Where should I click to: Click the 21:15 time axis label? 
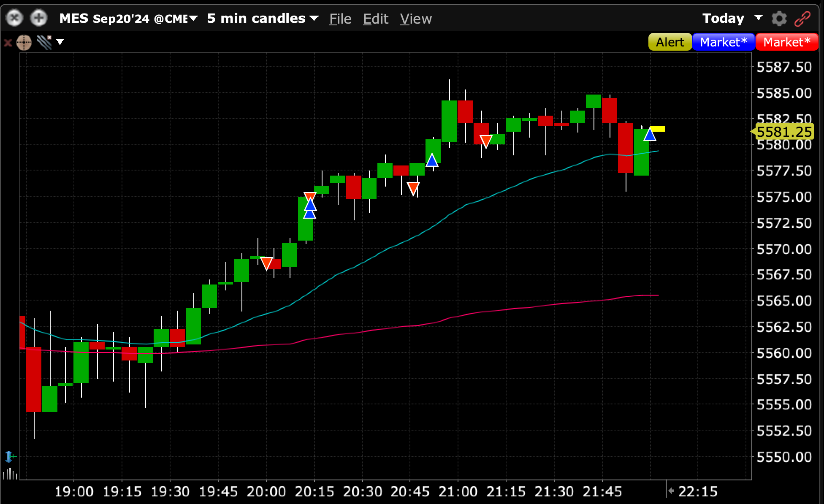[x=506, y=491]
